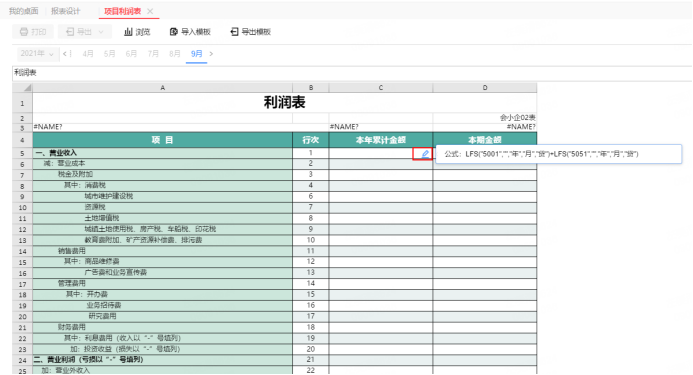Click the select-all corner of the spreadsheet
The height and width of the screenshot is (375, 693).
coord(23,88)
